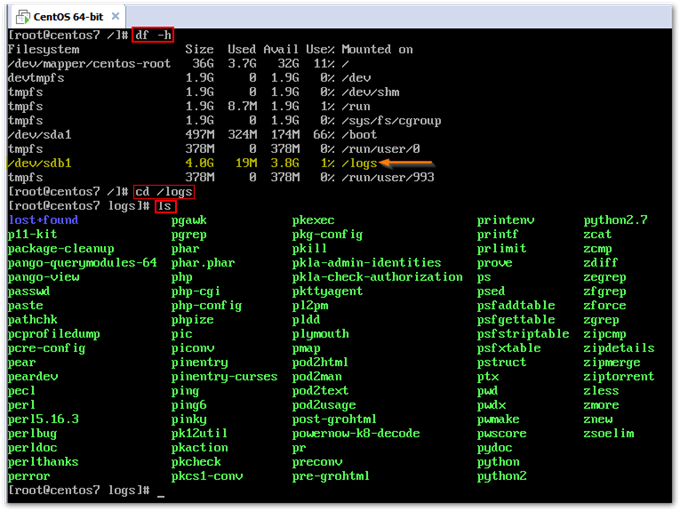Screen dimensions: 680x511
Task: Click the perror file name
Action: pos(29,476)
